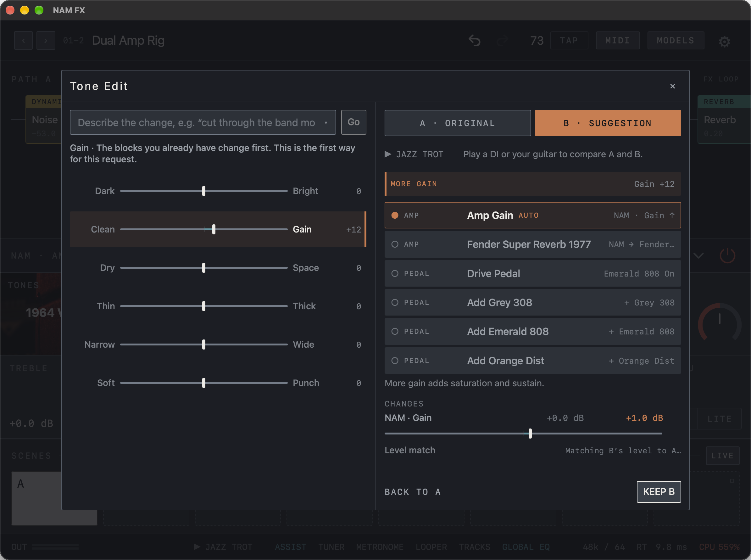Open GLOBAL EQ in the bottom bar
Viewport: 751px width, 560px height.
pyautogui.click(x=526, y=547)
